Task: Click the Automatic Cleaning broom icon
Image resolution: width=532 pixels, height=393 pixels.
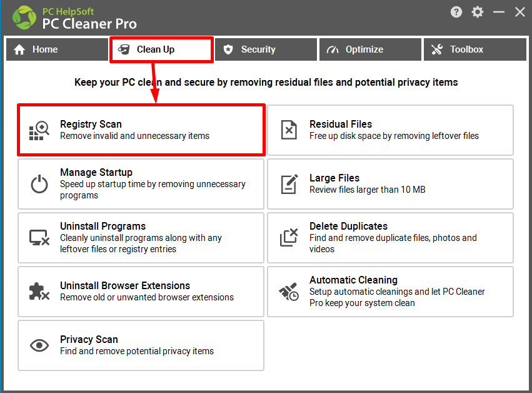Action: click(289, 292)
